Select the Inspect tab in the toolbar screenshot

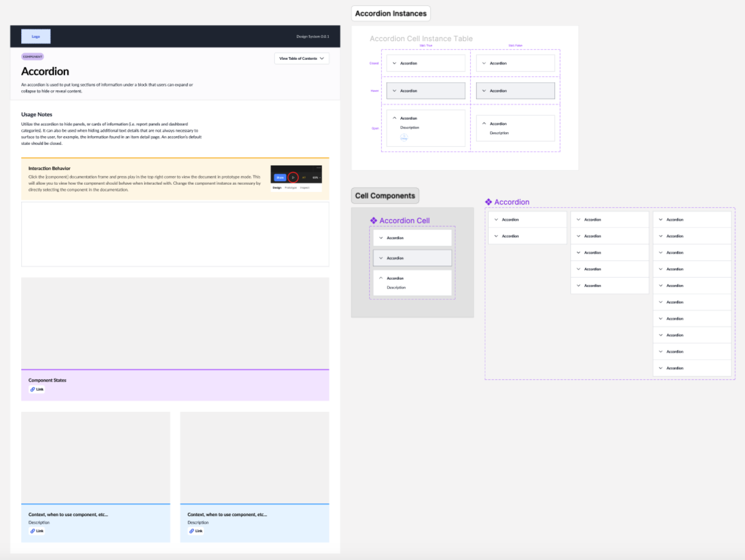(305, 188)
